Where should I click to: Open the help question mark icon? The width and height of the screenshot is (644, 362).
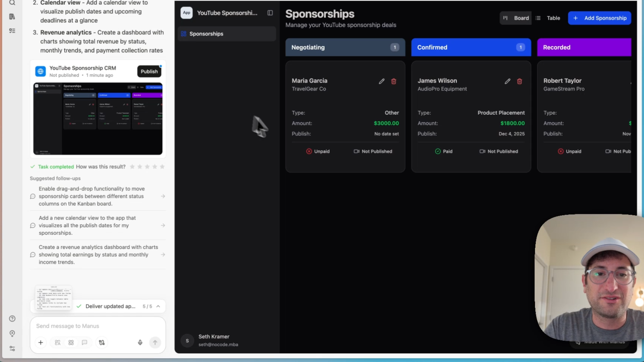click(x=12, y=319)
